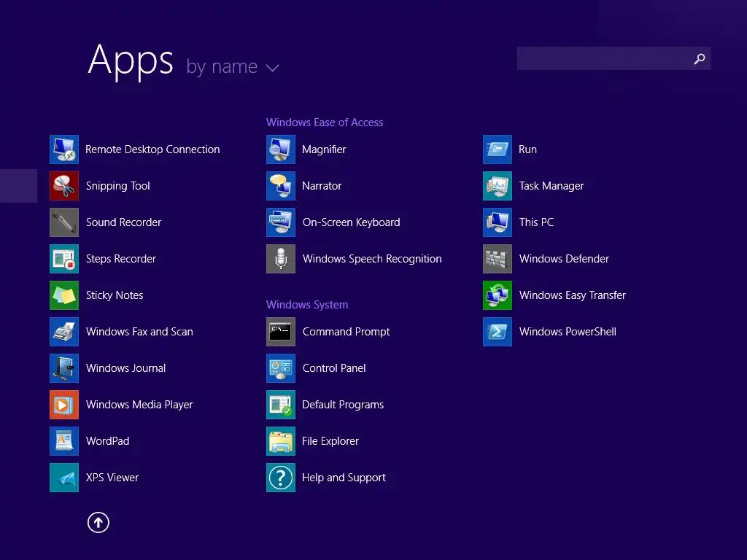
Task: Click the Windows Ease of Access group header
Action: 325,122
